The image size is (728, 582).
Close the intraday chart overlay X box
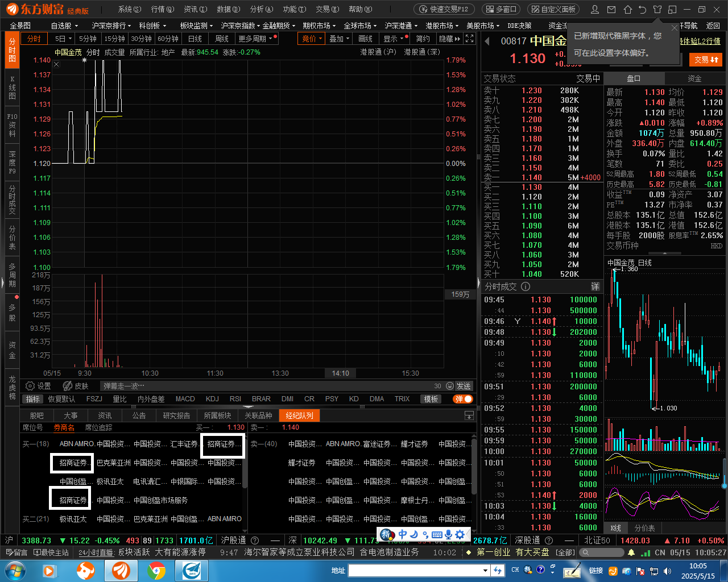coord(56,64)
